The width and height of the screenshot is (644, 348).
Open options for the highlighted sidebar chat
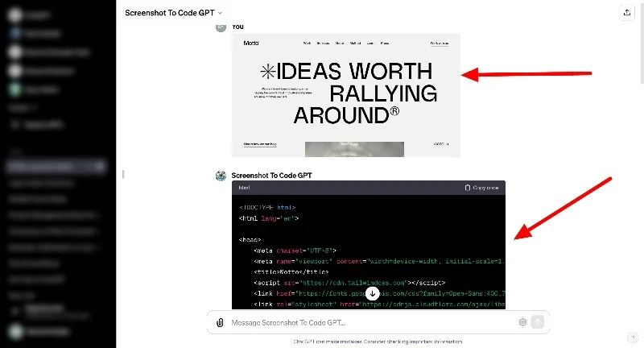click(100, 167)
